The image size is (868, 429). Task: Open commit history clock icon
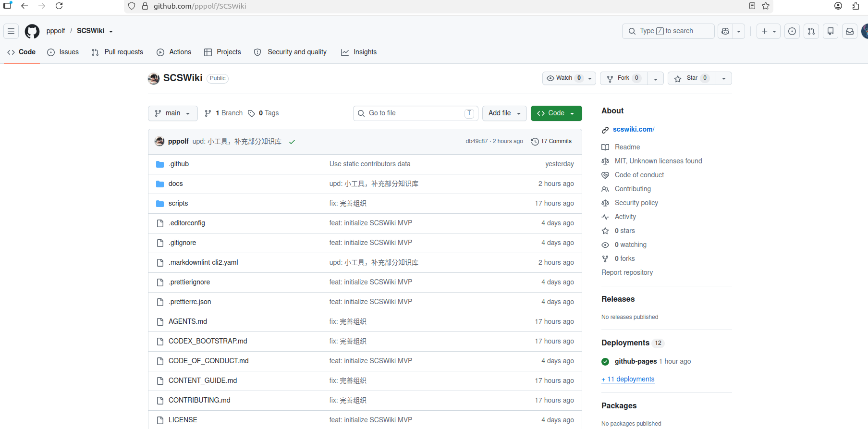[535, 141]
